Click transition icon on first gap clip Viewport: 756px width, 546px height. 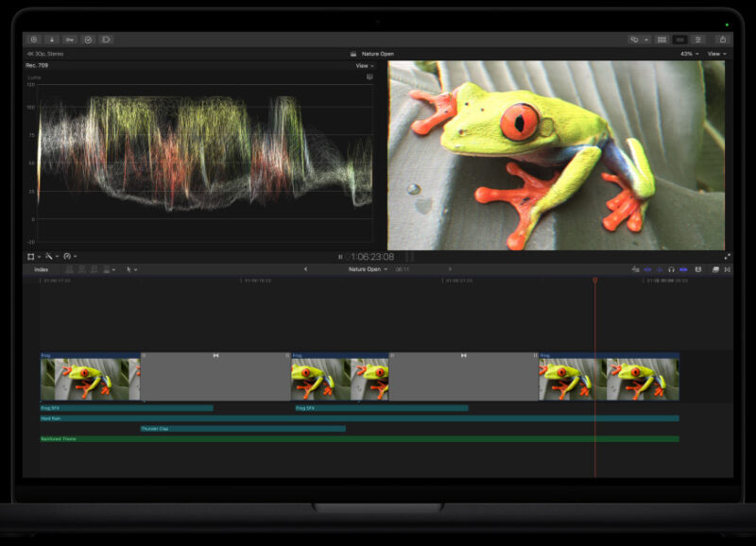coord(215,355)
